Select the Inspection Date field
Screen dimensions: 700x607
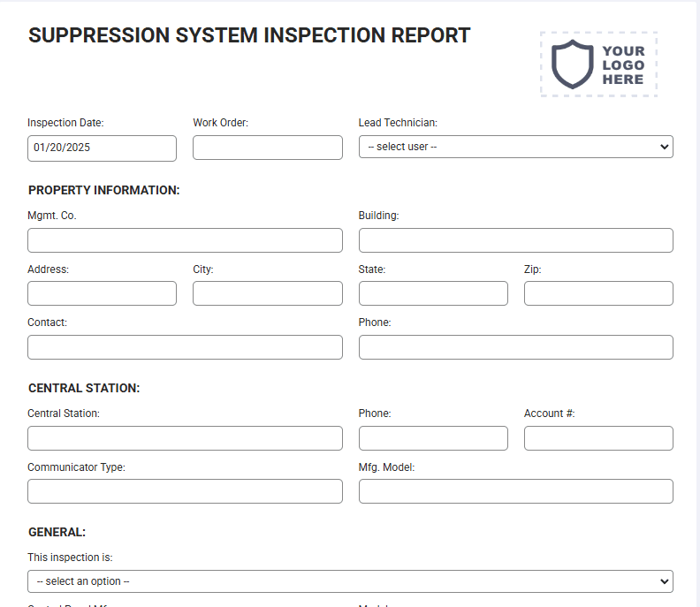coord(102,148)
